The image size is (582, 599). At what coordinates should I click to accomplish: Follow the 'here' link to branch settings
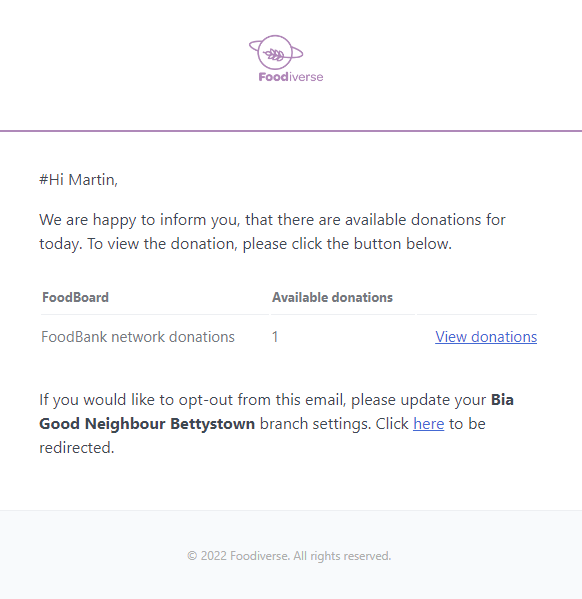tap(428, 424)
